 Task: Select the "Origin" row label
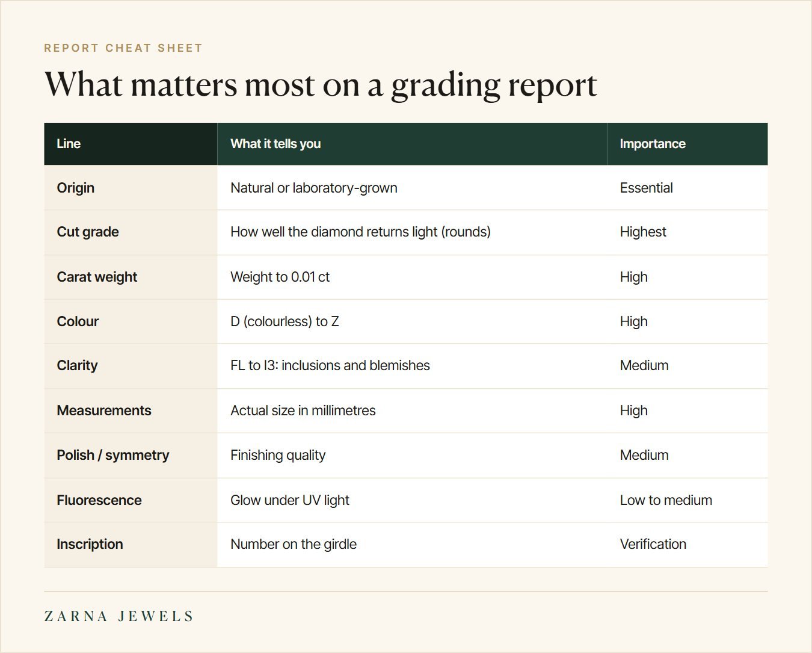(76, 188)
